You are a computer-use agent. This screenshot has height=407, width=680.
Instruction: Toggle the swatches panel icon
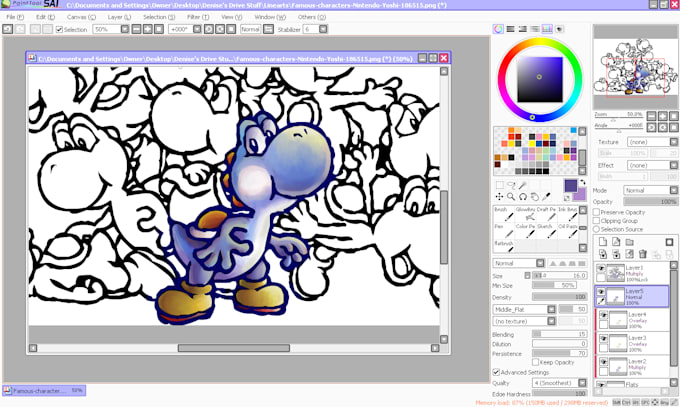pos(547,29)
